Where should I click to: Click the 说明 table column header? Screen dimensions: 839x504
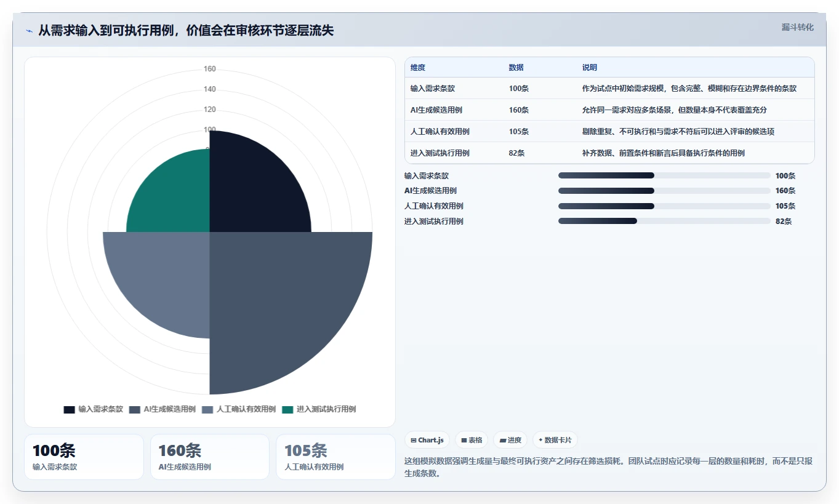coord(590,68)
